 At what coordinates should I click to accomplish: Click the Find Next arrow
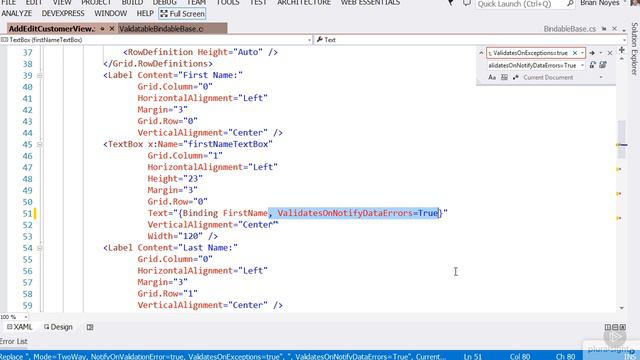coord(592,53)
